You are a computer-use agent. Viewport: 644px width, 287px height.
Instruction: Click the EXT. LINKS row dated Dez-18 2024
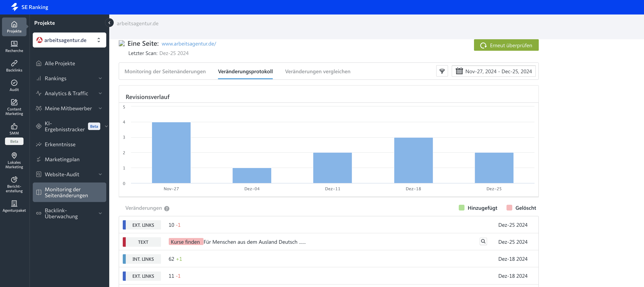(x=328, y=276)
